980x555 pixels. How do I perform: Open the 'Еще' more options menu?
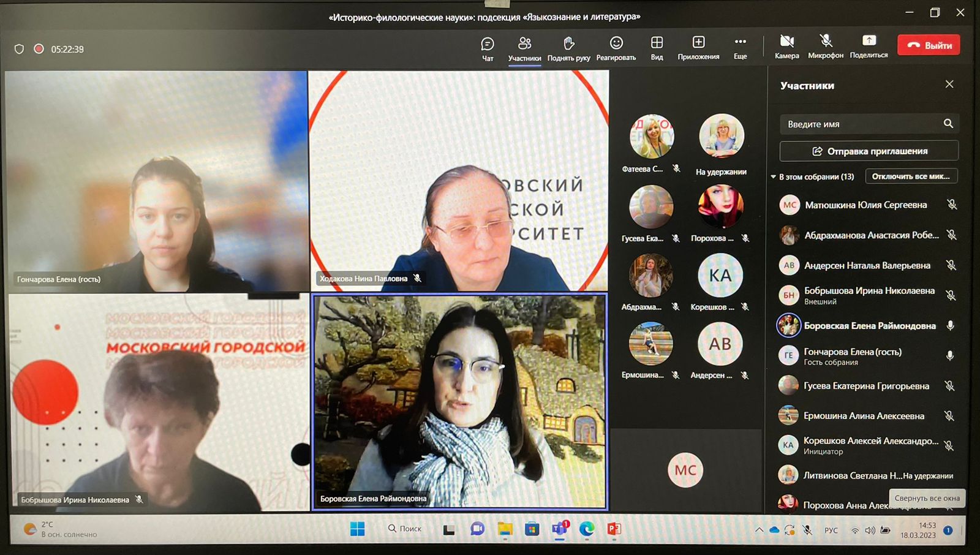click(x=740, y=42)
